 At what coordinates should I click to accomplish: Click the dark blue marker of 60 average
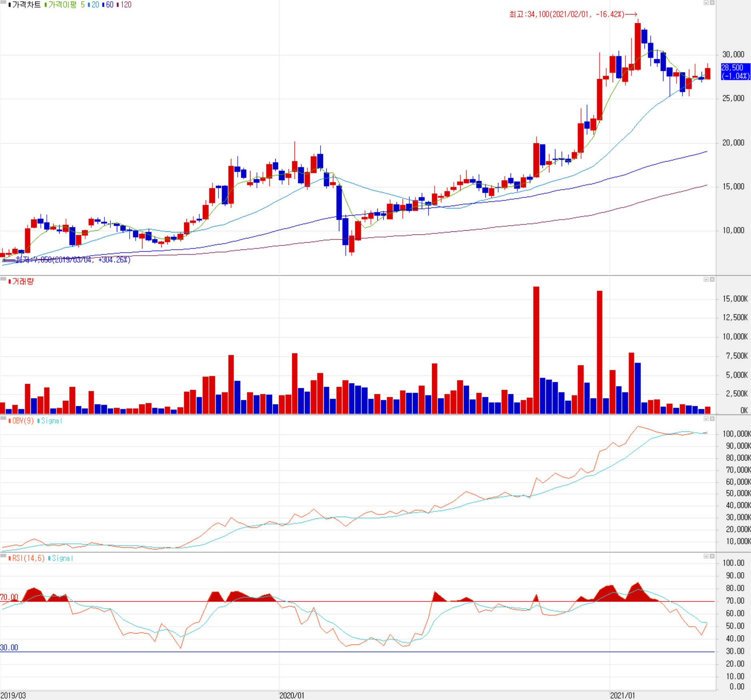click(x=103, y=5)
